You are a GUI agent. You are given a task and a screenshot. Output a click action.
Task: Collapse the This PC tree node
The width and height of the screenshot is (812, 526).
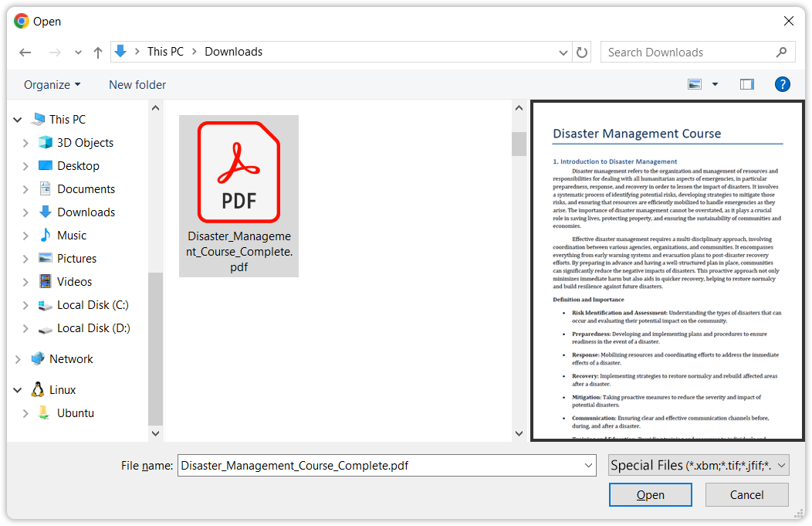pyautogui.click(x=18, y=120)
